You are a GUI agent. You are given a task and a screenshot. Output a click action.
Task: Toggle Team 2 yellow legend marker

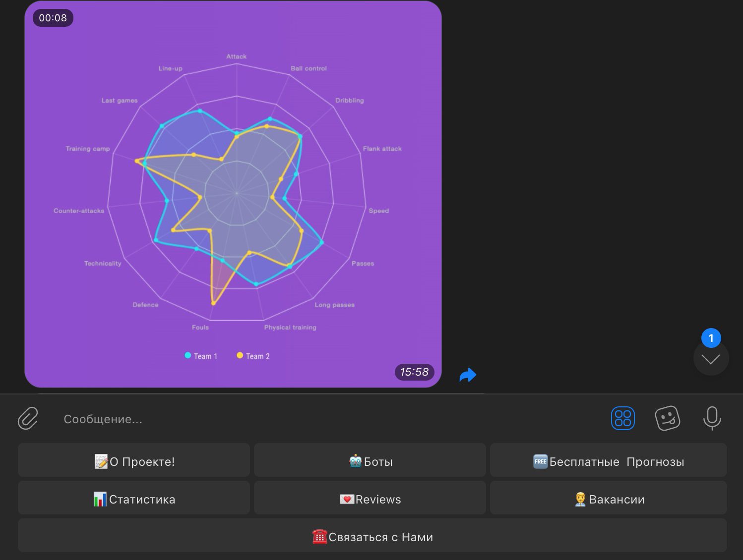[x=240, y=356]
